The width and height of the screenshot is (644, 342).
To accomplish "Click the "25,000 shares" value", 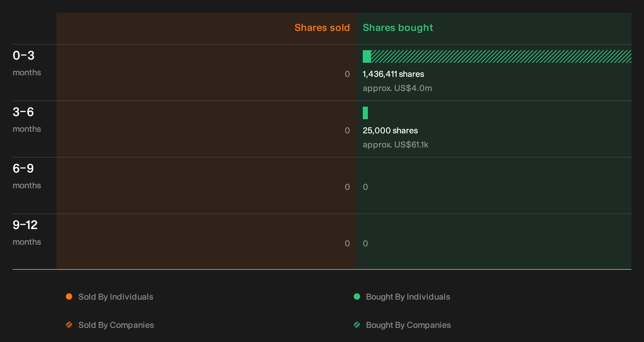I will coord(390,131).
